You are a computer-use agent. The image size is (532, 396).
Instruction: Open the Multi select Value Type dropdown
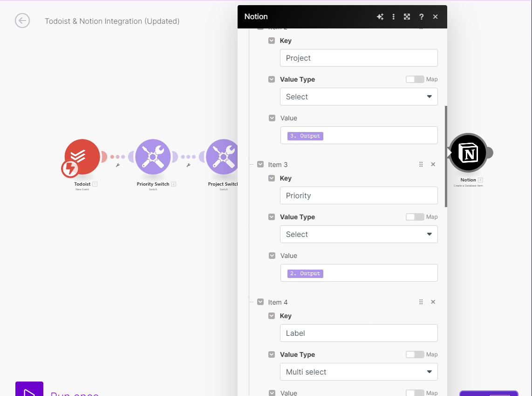pos(359,372)
